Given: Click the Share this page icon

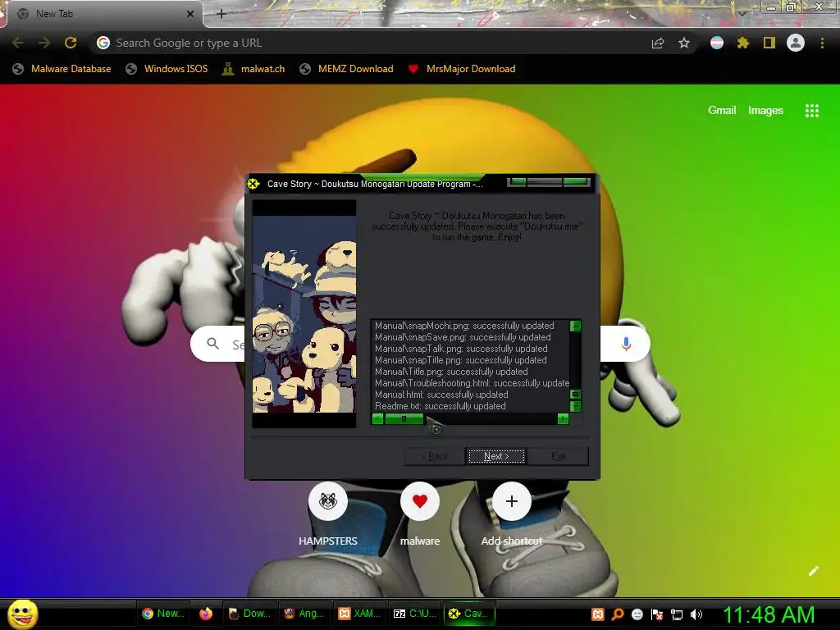Looking at the screenshot, I should 658,43.
